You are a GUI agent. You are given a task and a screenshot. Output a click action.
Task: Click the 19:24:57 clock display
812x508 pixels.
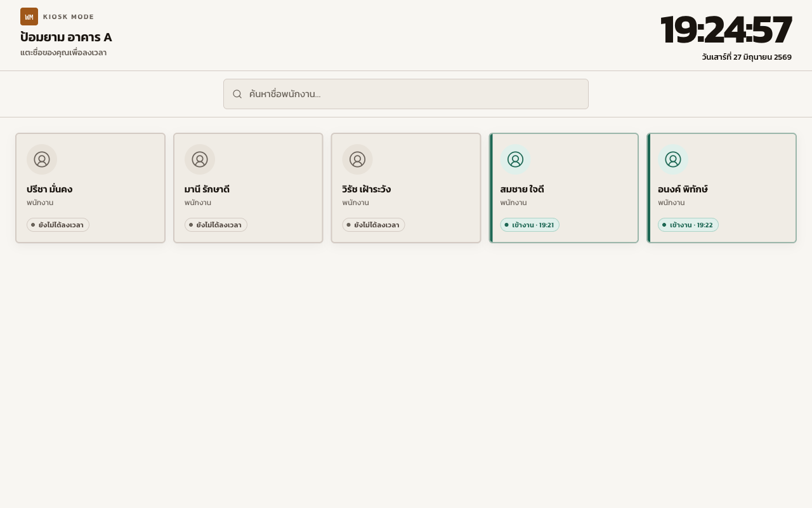coord(726,30)
